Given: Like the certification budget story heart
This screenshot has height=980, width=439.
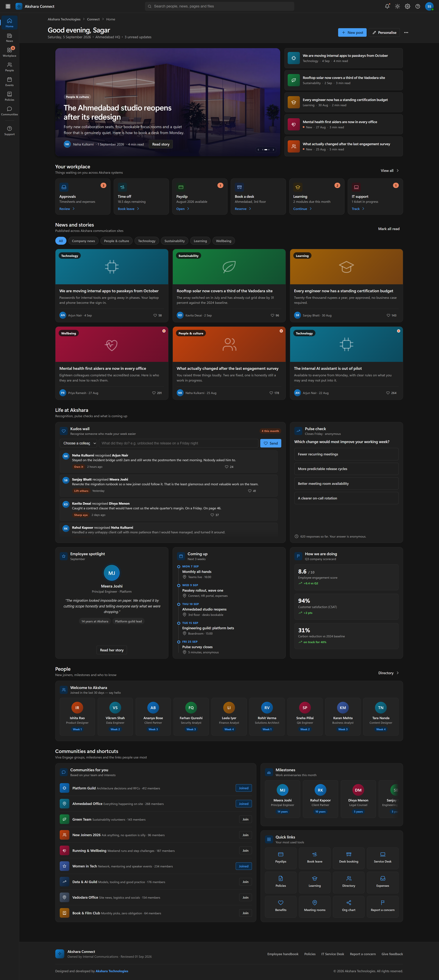Looking at the screenshot, I should click(391, 315).
